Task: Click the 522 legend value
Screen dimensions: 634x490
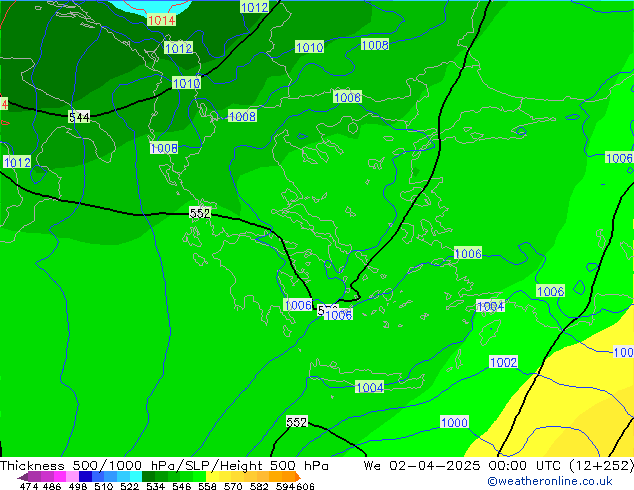Action: pyautogui.click(x=129, y=486)
